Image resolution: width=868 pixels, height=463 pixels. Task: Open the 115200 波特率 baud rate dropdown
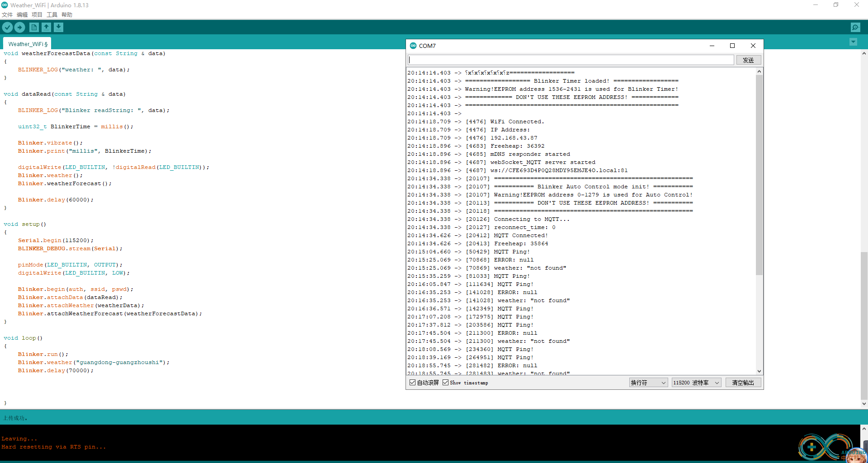(696, 383)
